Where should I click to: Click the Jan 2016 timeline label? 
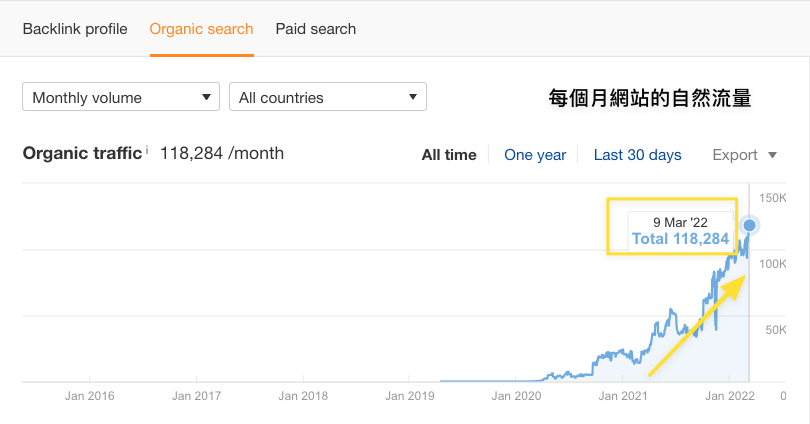[88, 396]
